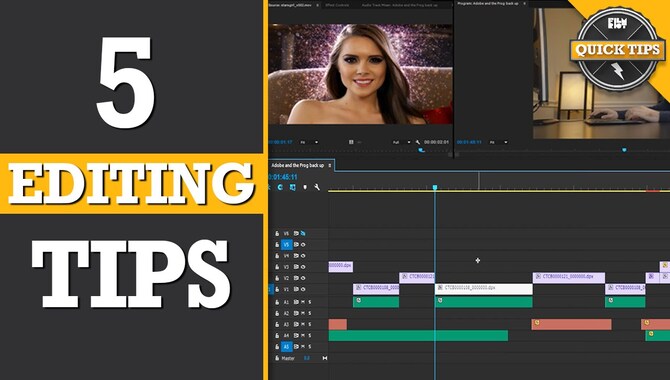This screenshot has height=380, width=670.
Task: Open the Source monitor Fit zoom dropdown
Action: (x=309, y=142)
